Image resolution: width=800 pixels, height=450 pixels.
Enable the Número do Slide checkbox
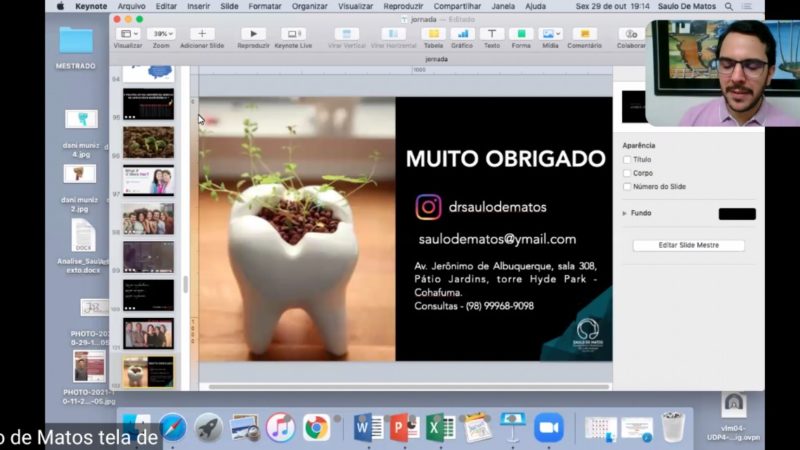(627, 186)
